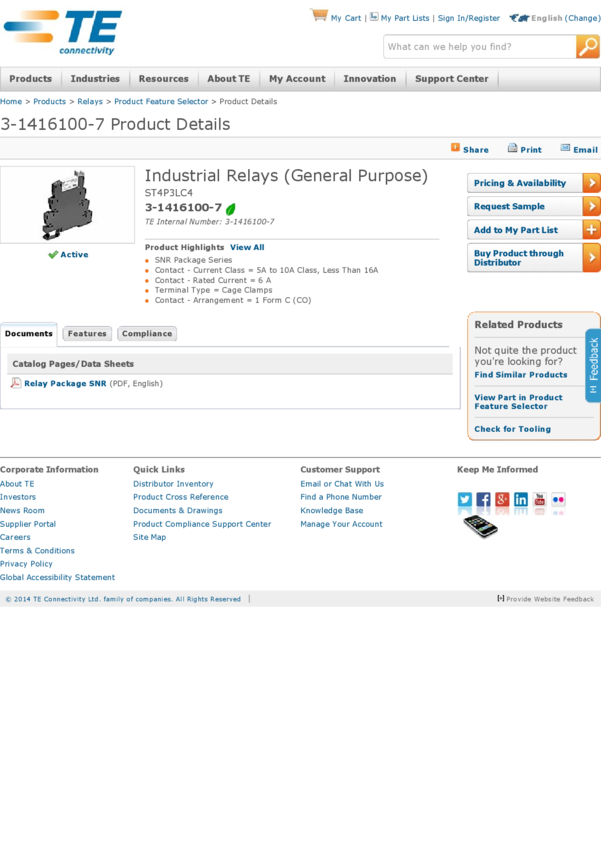Open Global Accessibility Statement link
Screen dimensions: 601x850
(x=57, y=577)
